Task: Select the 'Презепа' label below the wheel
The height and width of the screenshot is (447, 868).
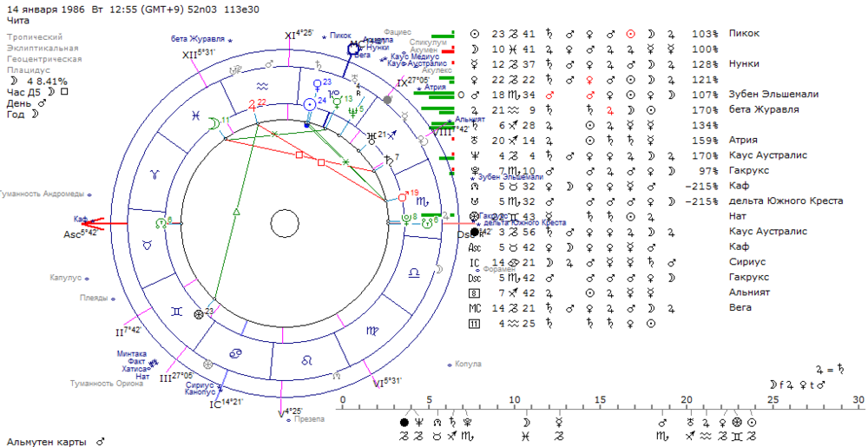Action: 309,419
